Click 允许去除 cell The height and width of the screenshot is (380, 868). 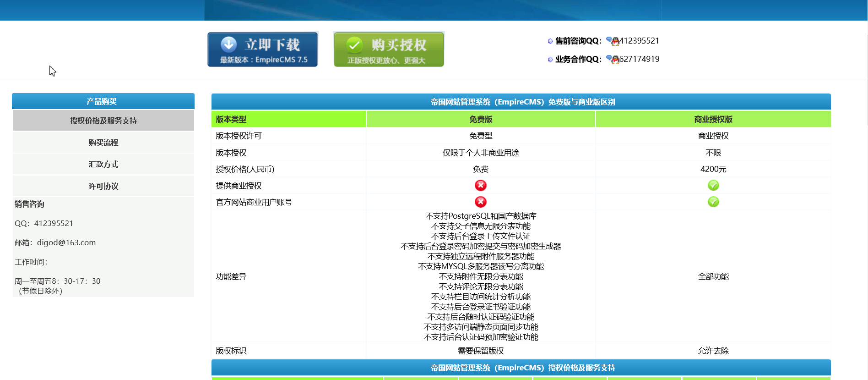713,351
